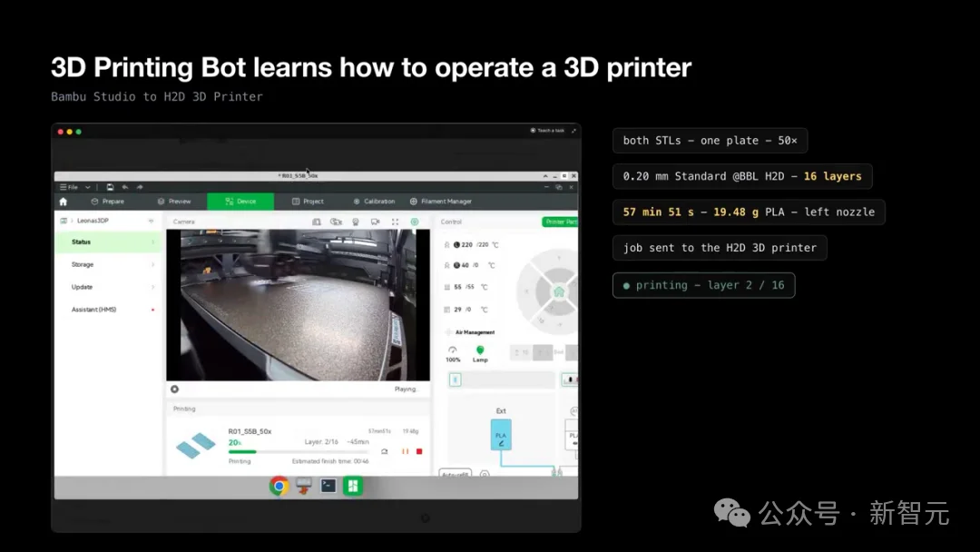Screen dimensions: 980x552
Task: Click the Estimated finish time: 00:46 text
Action: 330,461
